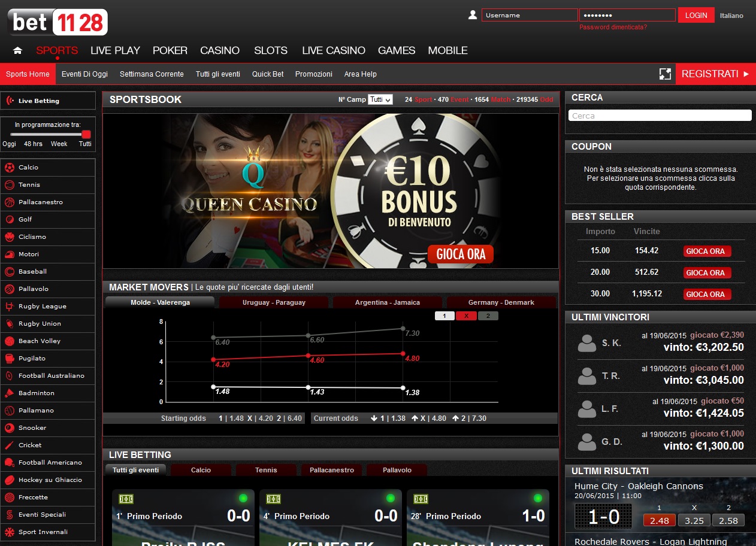
Task: Open the Eventi Speciali icon
Action: 10,514
